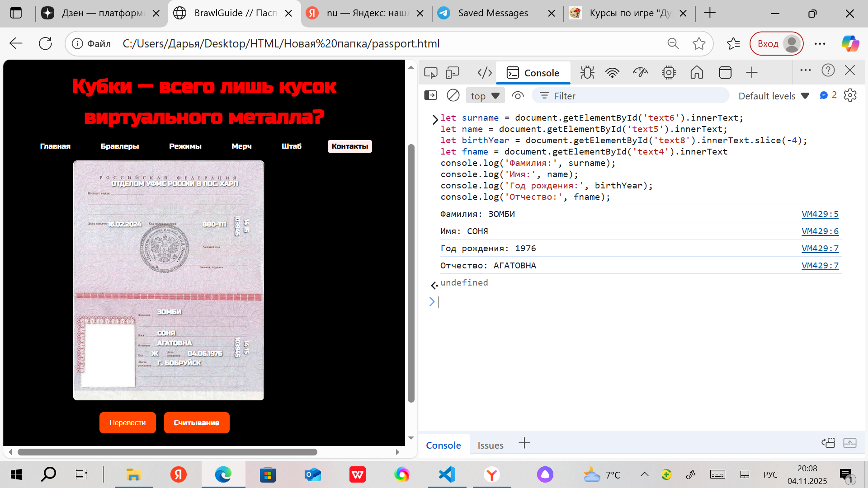
Task: Toggle device emulation icon in DevTools
Action: (453, 73)
